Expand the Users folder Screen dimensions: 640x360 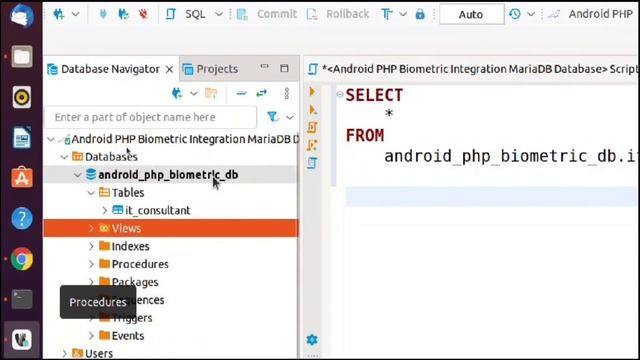(64, 353)
